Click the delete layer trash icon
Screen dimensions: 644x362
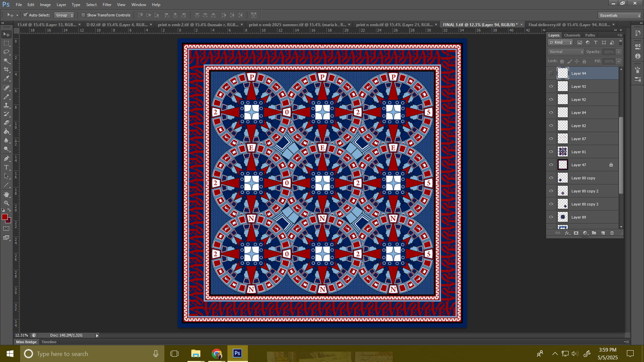(612, 233)
